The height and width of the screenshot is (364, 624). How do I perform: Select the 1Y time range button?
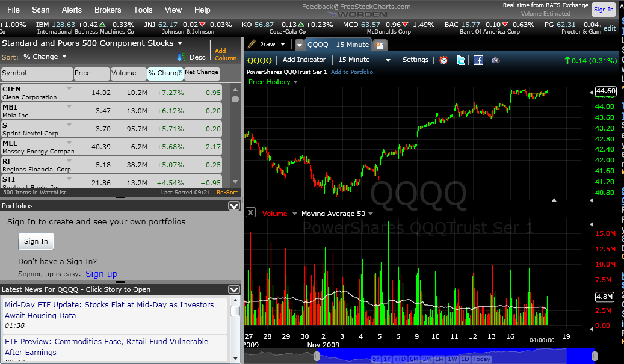(387, 359)
